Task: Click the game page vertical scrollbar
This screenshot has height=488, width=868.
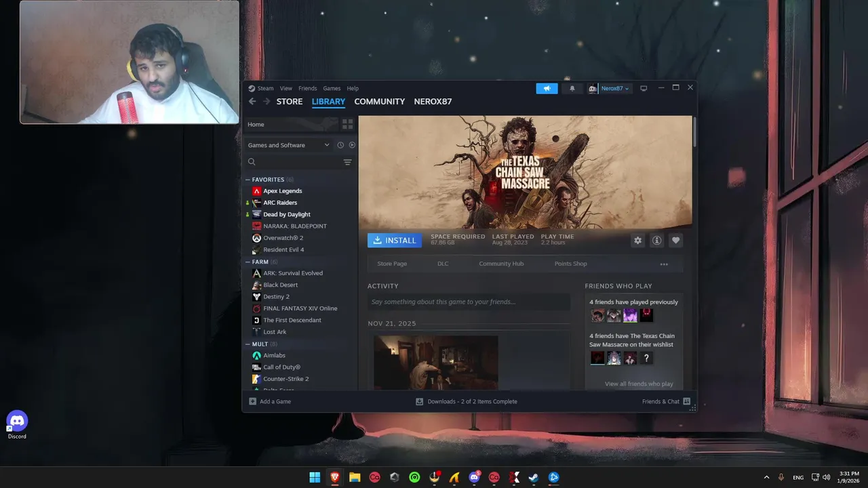Action: [694, 132]
